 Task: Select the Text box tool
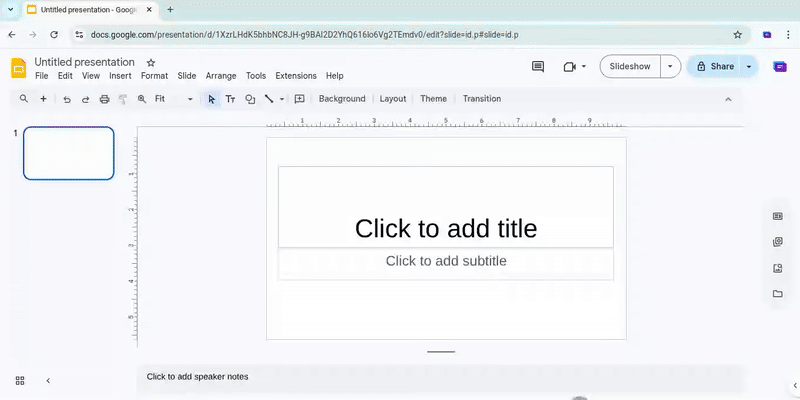point(230,99)
